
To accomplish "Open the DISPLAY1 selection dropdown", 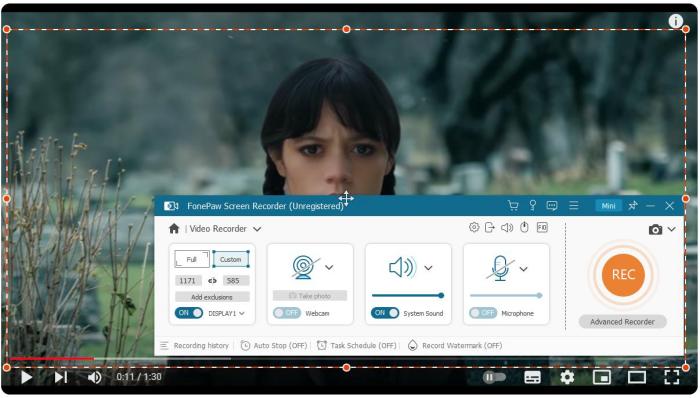I will tap(227, 313).
